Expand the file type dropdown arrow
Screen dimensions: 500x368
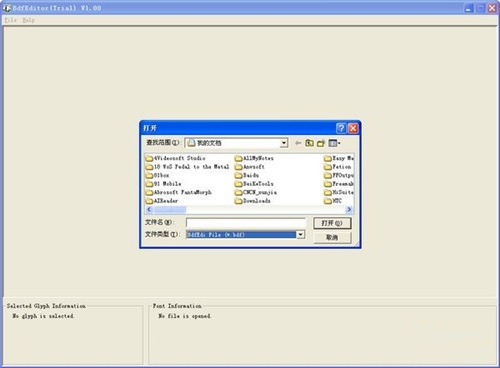[x=300, y=235]
